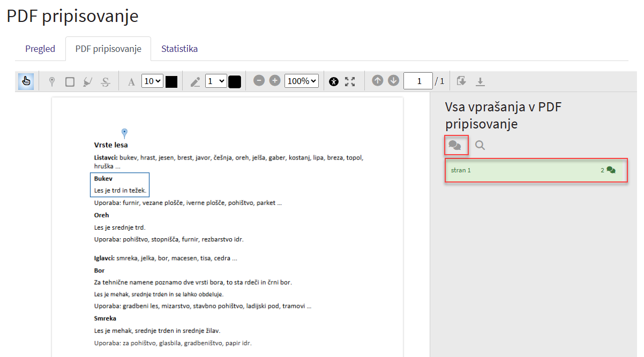This screenshot has height=357, width=644.
Task: Zoom in with the plus icon
Action: [x=275, y=81]
